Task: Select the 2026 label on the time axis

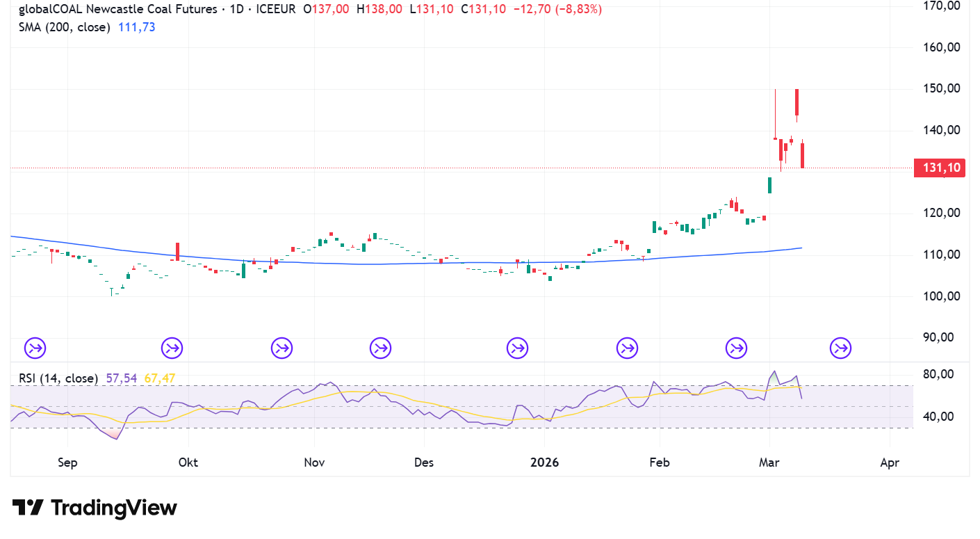Action: (x=544, y=462)
